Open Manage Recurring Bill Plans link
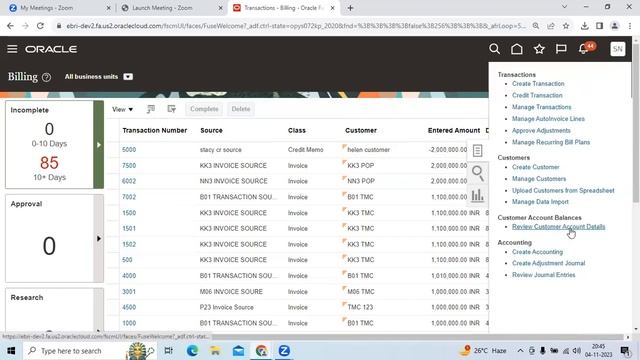This screenshot has width=640, height=360. click(551, 142)
